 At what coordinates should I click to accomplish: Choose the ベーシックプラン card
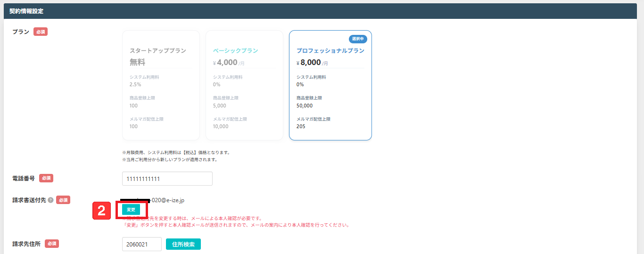tap(244, 85)
